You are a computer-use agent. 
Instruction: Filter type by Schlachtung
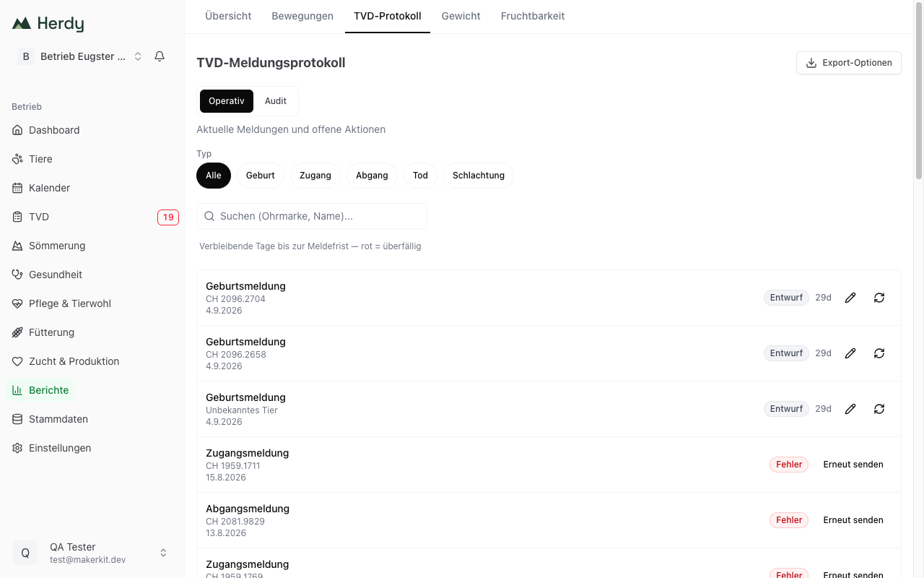tap(479, 176)
